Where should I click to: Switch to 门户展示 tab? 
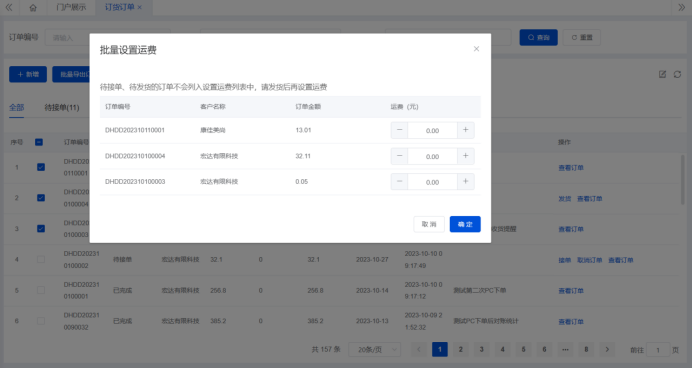click(x=71, y=7)
